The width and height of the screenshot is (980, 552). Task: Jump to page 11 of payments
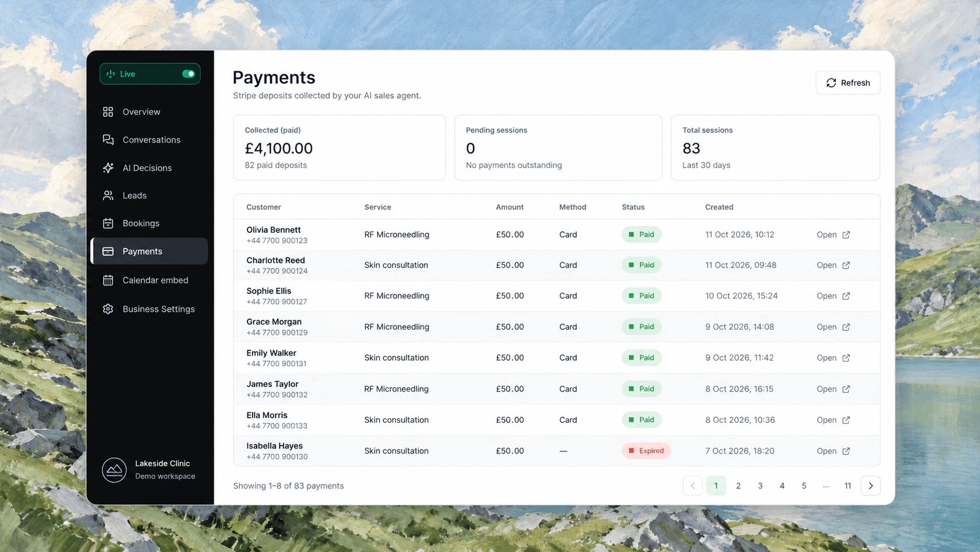[848, 486]
